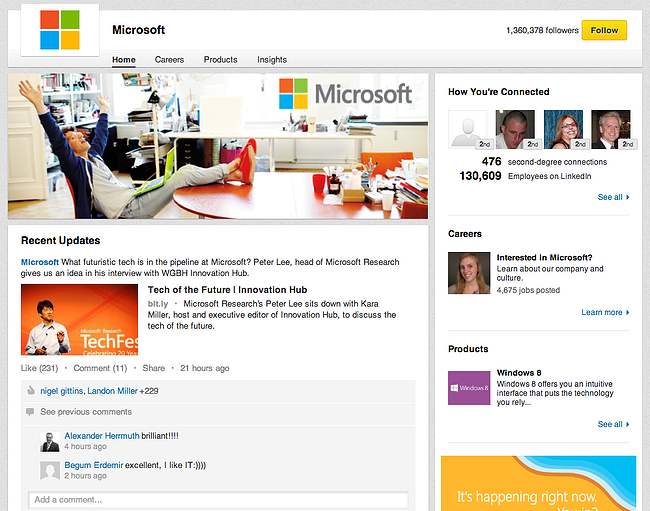Screen dimensions: 650x511
Task: Open Tech of the Future article title
Action: 228,290
